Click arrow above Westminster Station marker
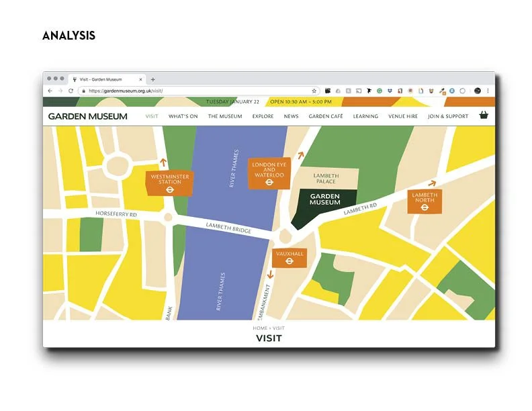The height and width of the screenshot is (411, 532). point(163,163)
